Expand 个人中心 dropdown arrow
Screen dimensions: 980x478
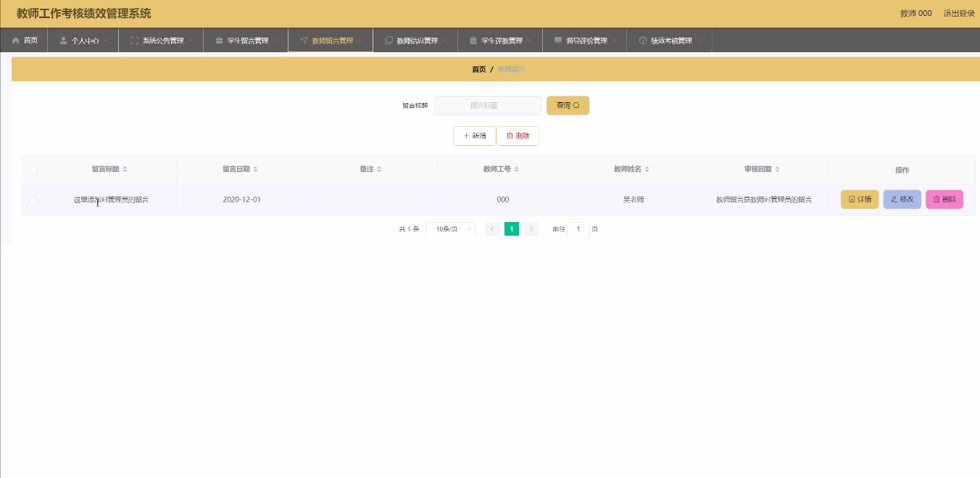[106, 41]
